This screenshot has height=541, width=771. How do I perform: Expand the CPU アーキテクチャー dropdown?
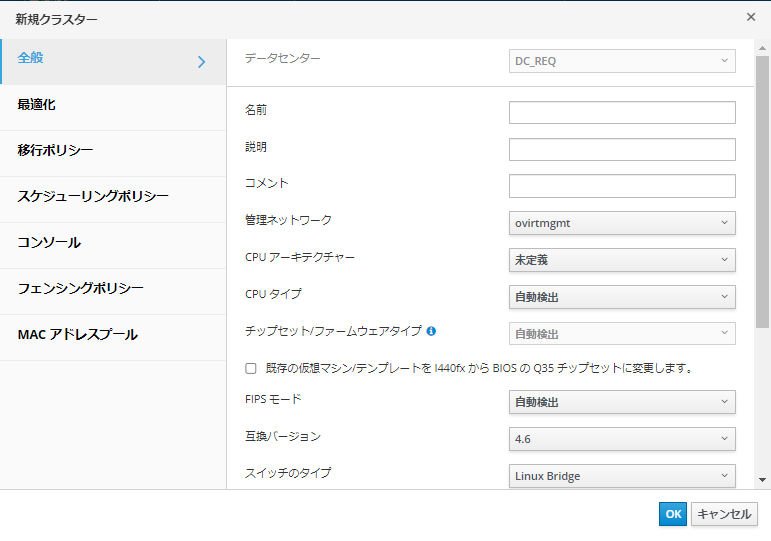[622, 260]
